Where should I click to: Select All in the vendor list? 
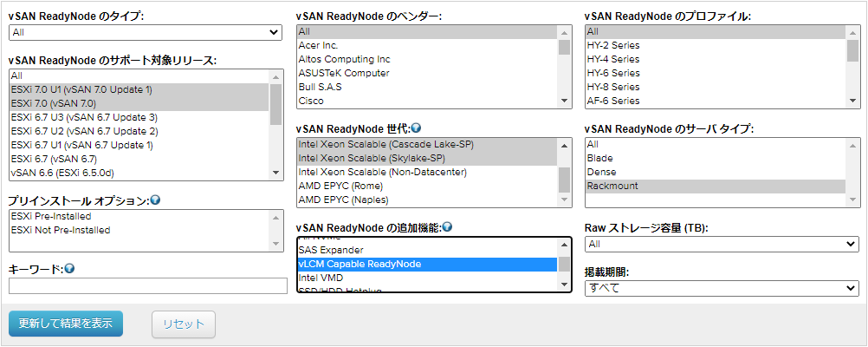click(427, 31)
